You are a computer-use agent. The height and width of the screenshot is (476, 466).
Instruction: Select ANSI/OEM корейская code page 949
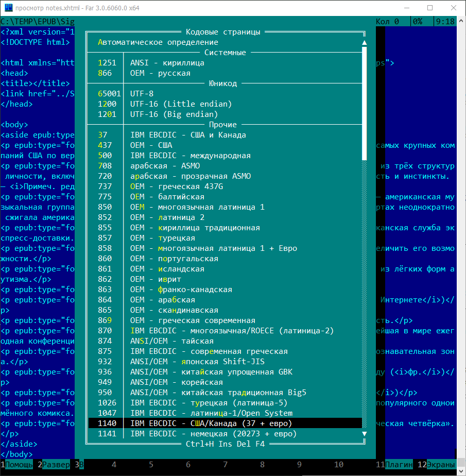point(225,383)
